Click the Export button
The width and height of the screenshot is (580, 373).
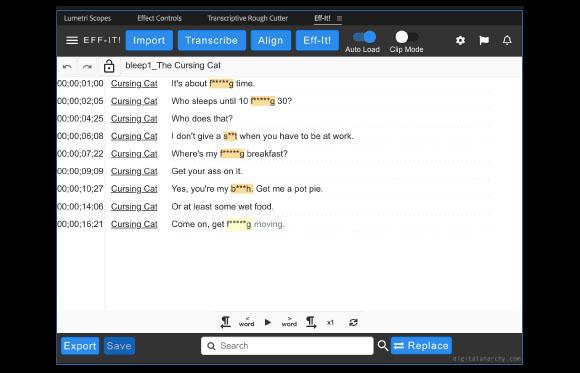tap(80, 346)
